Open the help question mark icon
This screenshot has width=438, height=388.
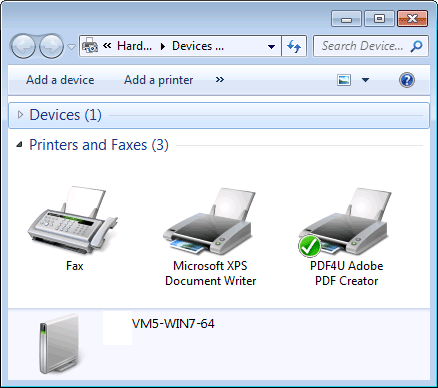pyautogui.click(x=407, y=80)
